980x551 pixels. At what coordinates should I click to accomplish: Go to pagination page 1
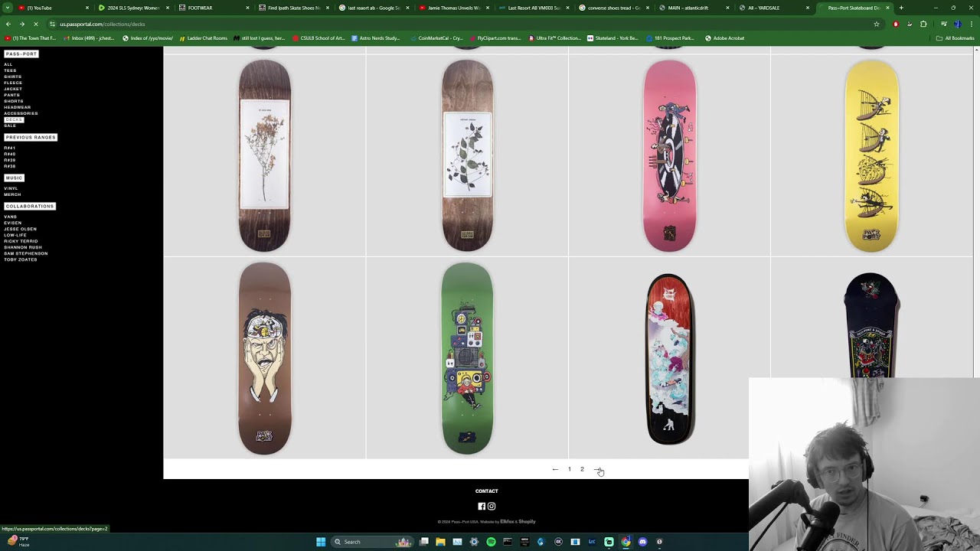[x=570, y=469]
